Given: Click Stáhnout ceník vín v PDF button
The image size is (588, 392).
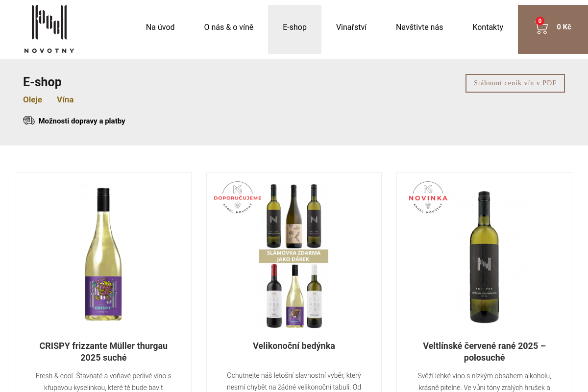Looking at the screenshot, I should pyautogui.click(x=515, y=83).
